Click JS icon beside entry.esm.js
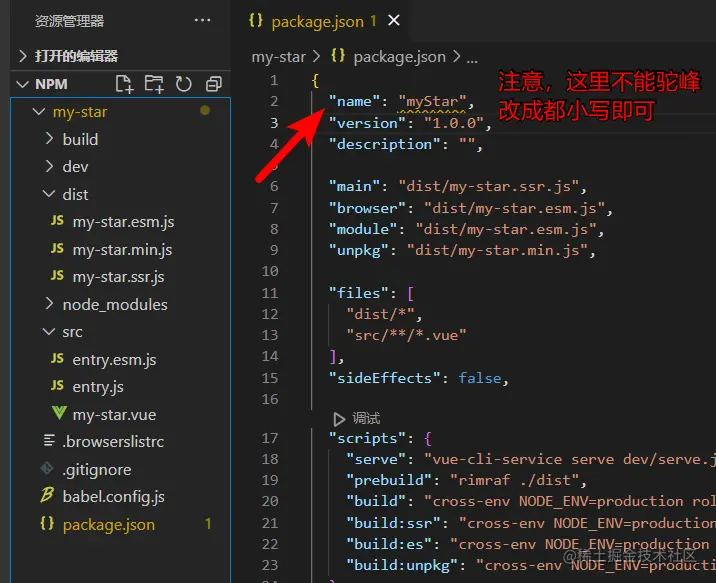 click(57, 358)
